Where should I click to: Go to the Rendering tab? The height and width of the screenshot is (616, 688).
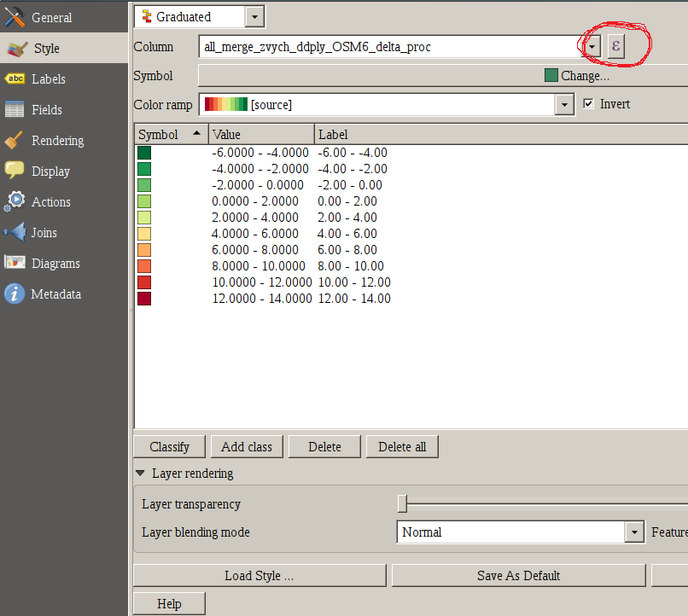(x=64, y=140)
